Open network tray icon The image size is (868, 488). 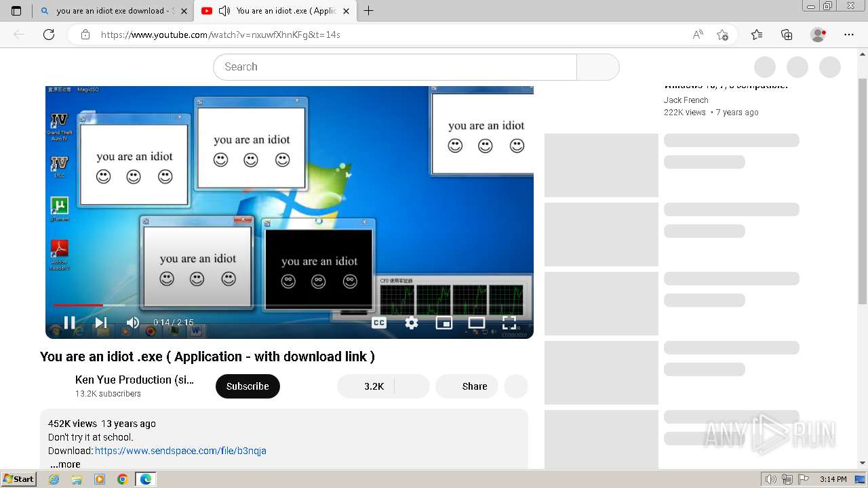pyautogui.click(x=787, y=479)
